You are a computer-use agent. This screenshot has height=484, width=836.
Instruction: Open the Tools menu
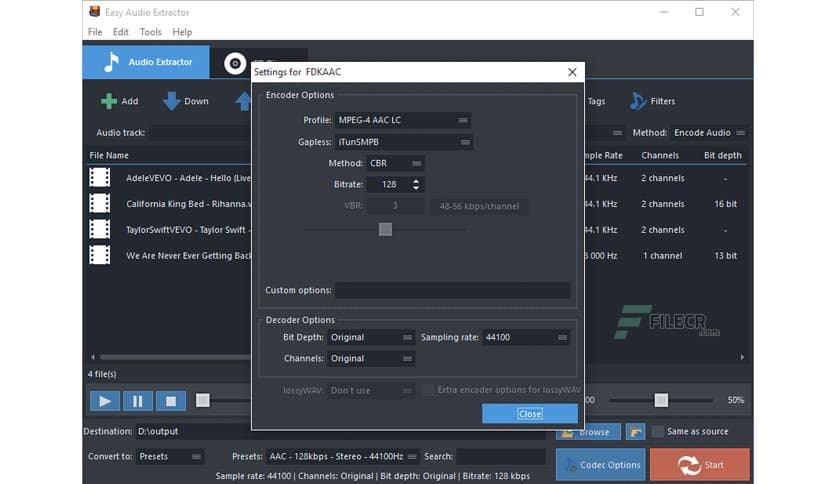150,32
